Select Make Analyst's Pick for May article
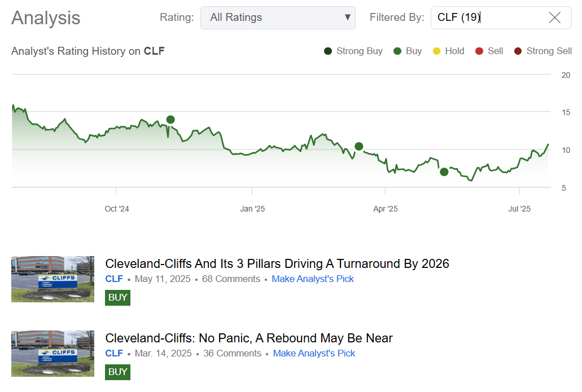The width and height of the screenshot is (582, 392). (x=313, y=279)
